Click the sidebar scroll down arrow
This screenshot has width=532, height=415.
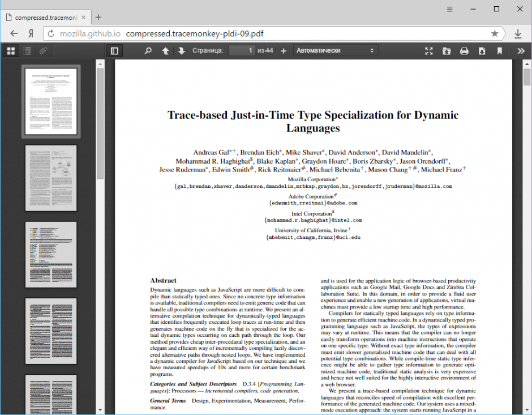tap(100, 409)
